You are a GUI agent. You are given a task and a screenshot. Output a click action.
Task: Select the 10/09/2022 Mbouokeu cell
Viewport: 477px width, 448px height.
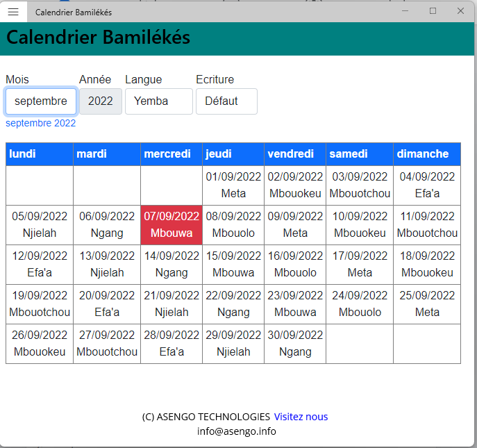tap(360, 225)
